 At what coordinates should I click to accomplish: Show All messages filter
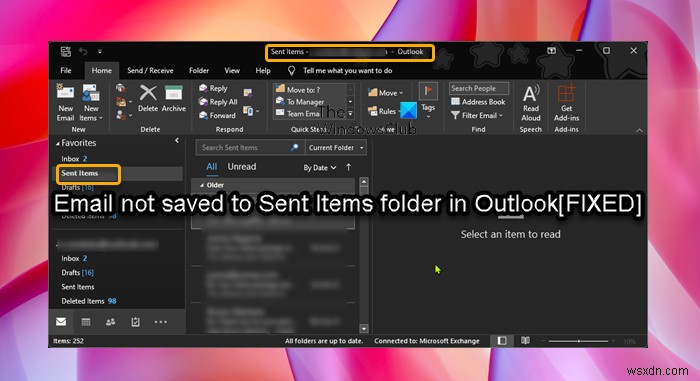[212, 167]
